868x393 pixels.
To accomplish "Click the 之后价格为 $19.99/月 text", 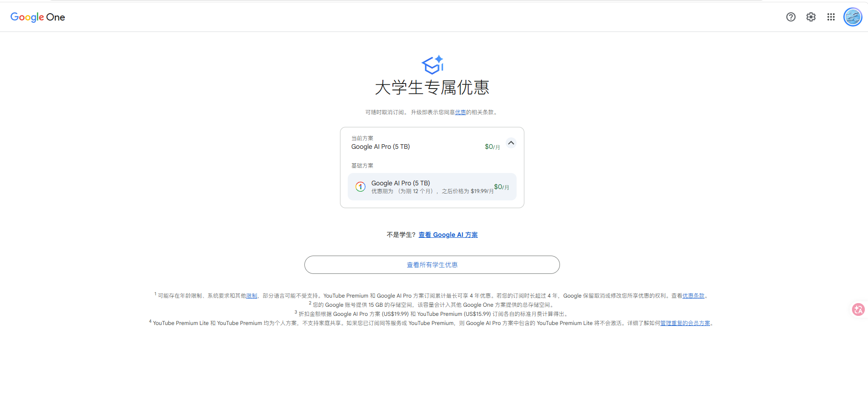I will [468, 191].
